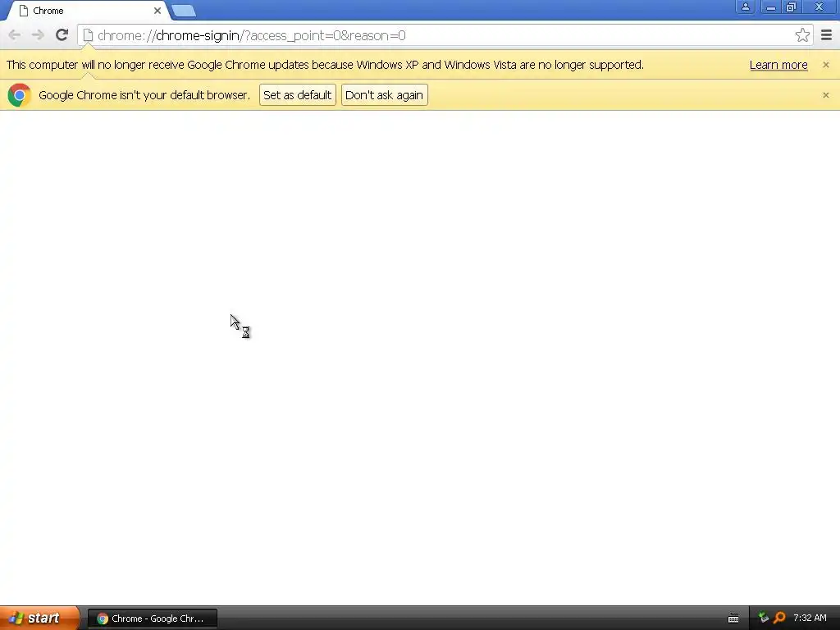Click the orange magnifier tray icon
This screenshot has height=630, width=840.
(779, 618)
